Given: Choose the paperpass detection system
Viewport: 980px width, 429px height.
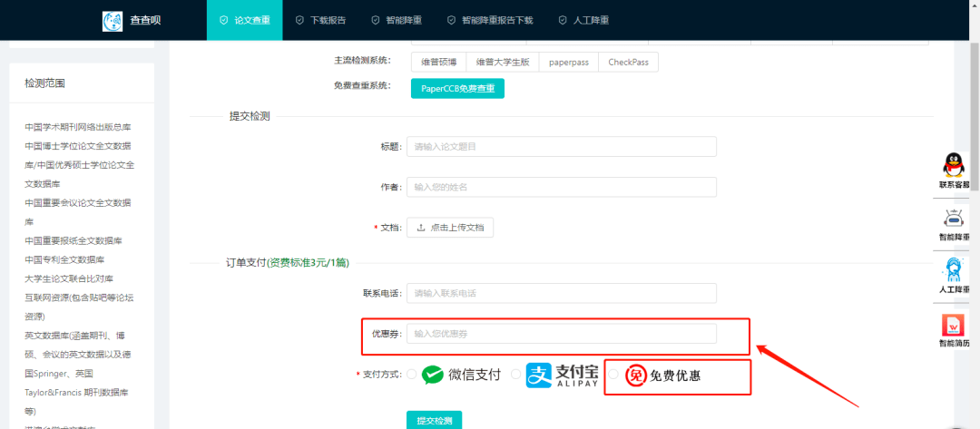Looking at the screenshot, I should pyautogui.click(x=569, y=63).
